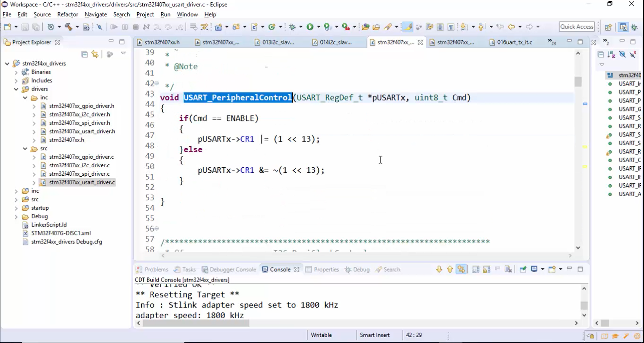Click Pin Console icon
The width and height of the screenshot is (644, 343).
pyautogui.click(x=523, y=269)
